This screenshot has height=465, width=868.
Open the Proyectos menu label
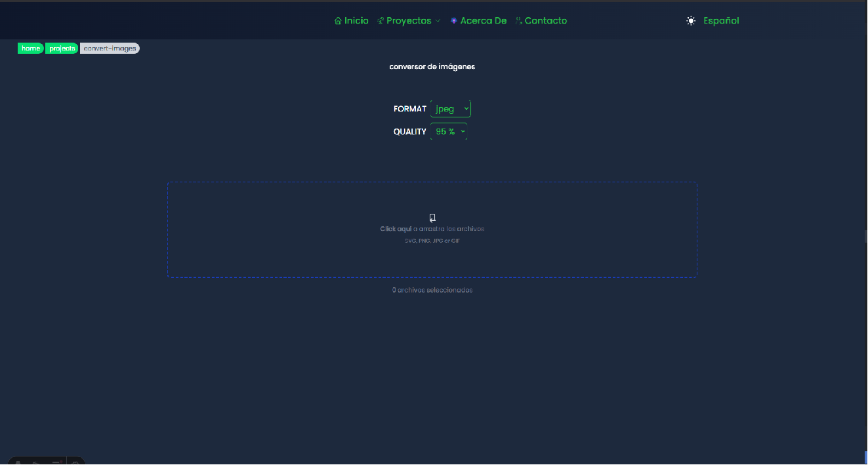(409, 21)
